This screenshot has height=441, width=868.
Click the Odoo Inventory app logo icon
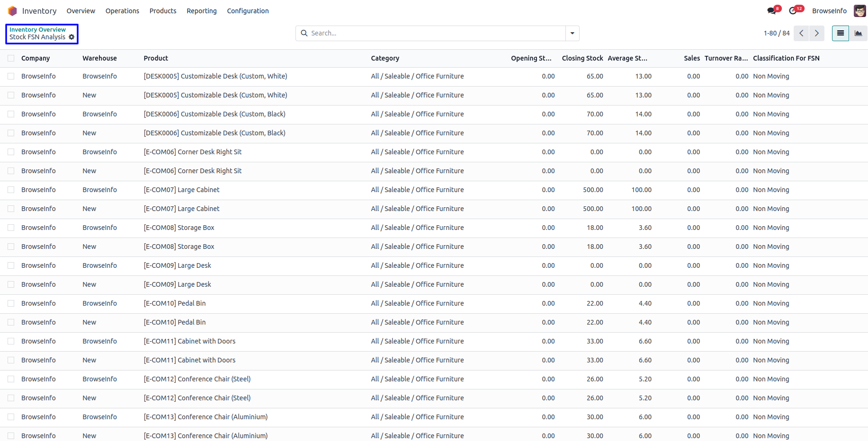pos(12,11)
